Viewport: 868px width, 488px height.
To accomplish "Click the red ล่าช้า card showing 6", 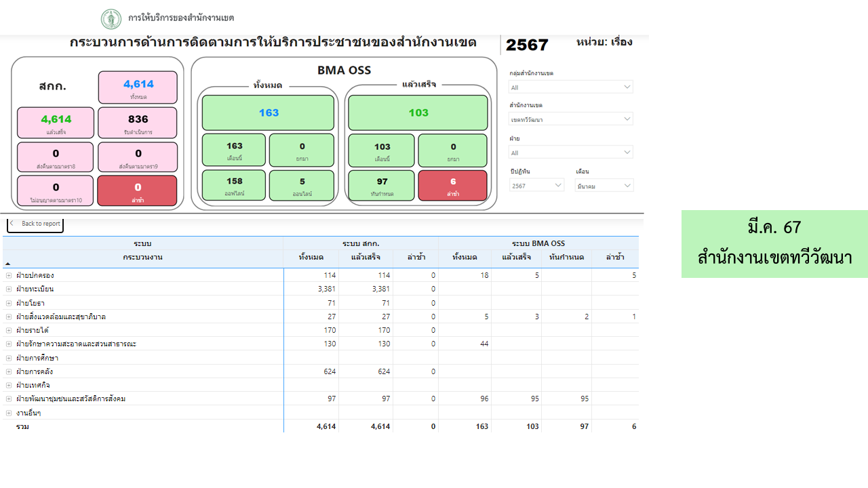I will click(452, 186).
